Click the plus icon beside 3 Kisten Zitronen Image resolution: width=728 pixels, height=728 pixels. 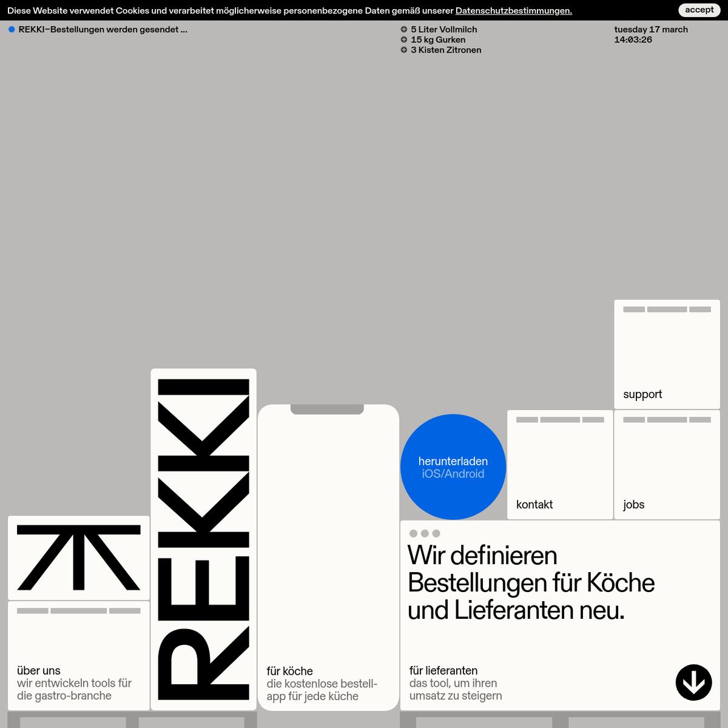pyautogui.click(x=404, y=50)
